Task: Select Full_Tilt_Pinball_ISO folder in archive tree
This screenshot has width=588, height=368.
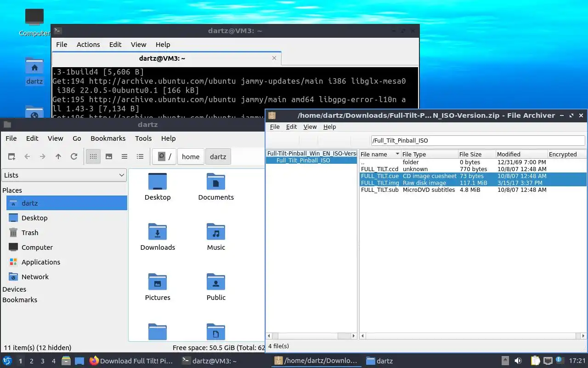Action: point(303,160)
